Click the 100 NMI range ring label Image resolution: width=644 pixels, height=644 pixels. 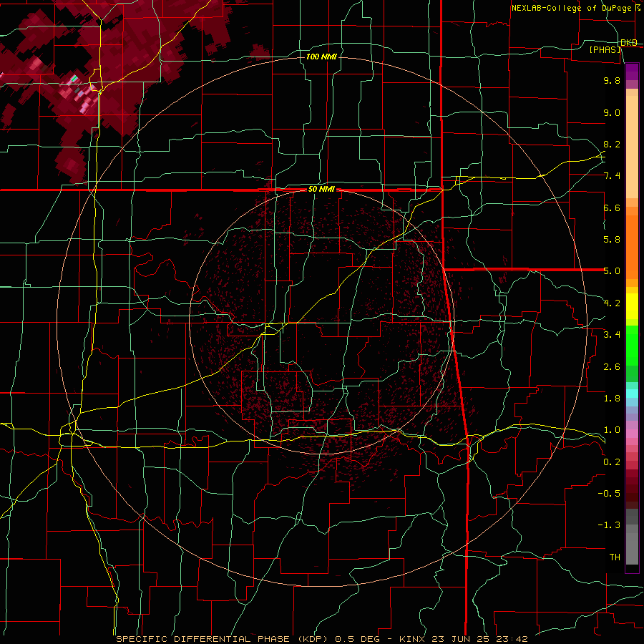click(321, 57)
